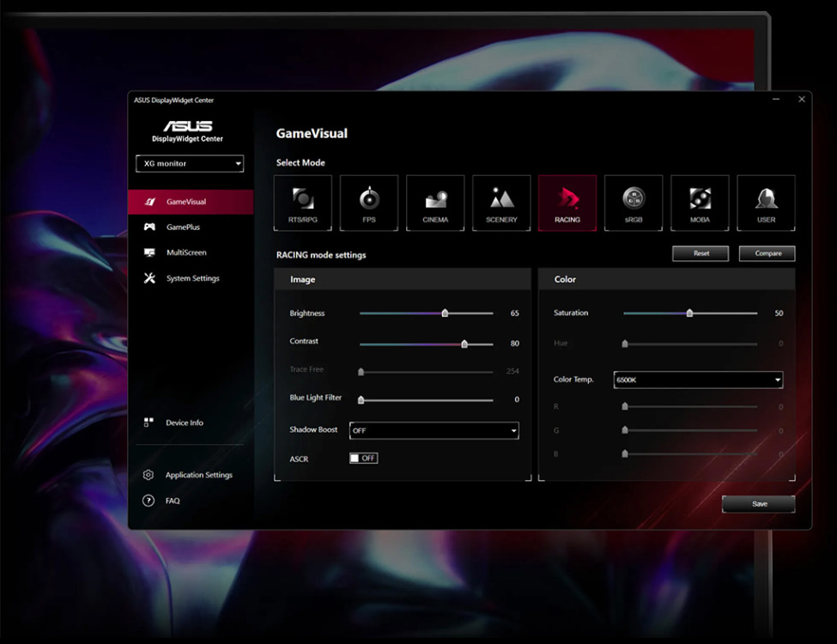The width and height of the screenshot is (837, 644).
Task: Expand the Color Temp. 6500K dropdown
Action: [x=698, y=380]
